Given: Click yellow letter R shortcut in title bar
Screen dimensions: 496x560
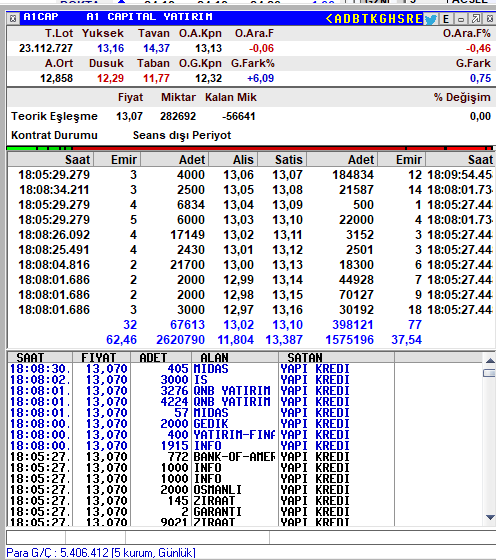Looking at the screenshot, I should [410, 19].
